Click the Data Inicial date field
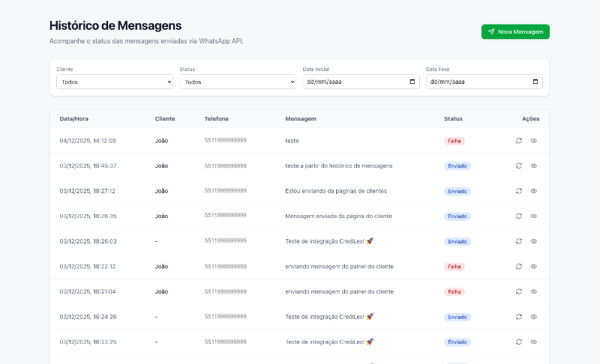Viewport: 600px width, 364px height. click(352, 82)
